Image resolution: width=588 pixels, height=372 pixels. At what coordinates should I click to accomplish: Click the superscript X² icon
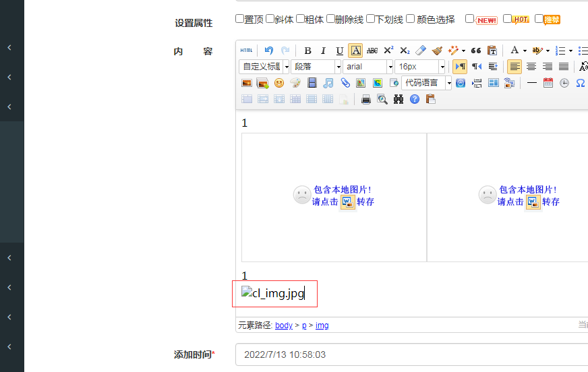coord(388,51)
